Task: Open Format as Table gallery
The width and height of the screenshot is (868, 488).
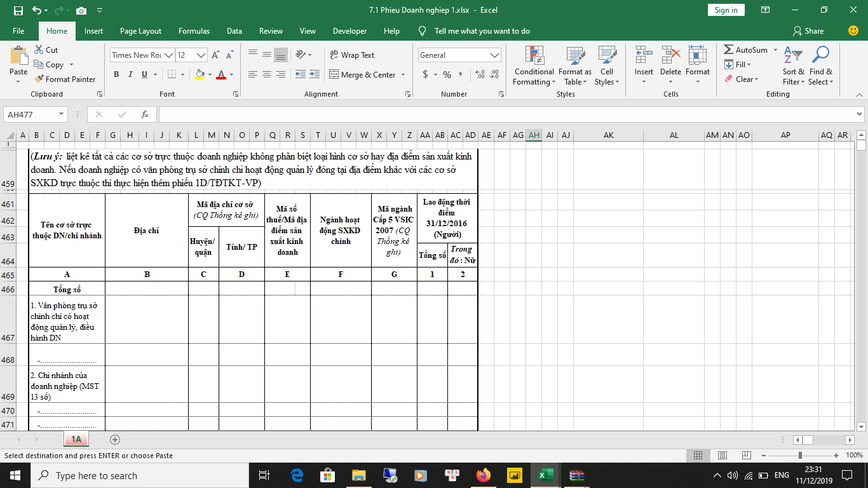Action: coord(575,65)
